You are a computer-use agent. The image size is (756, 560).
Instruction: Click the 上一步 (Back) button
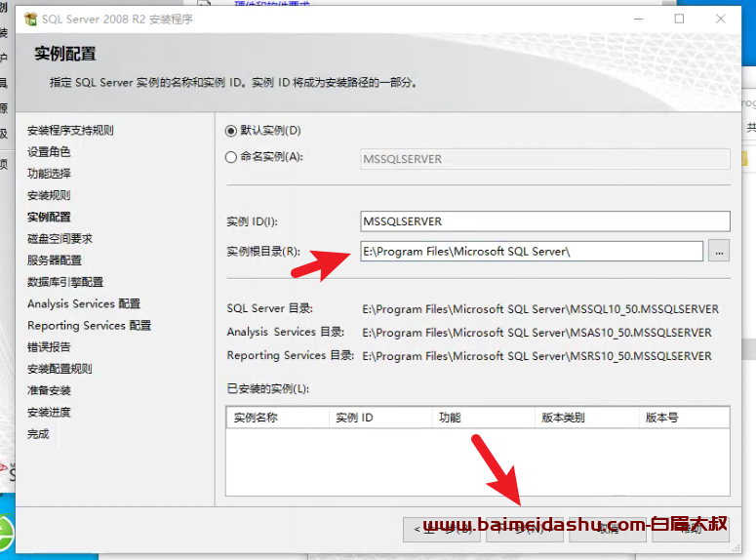click(x=442, y=529)
